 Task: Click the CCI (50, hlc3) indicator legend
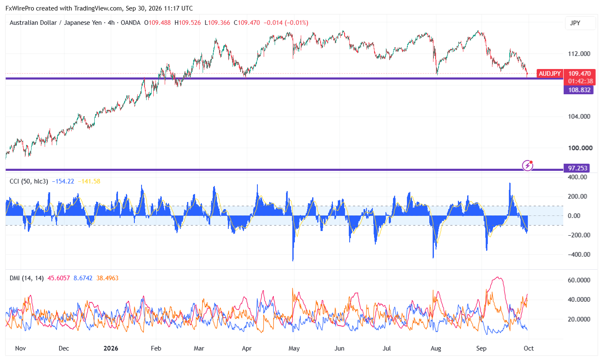(29, 181)
